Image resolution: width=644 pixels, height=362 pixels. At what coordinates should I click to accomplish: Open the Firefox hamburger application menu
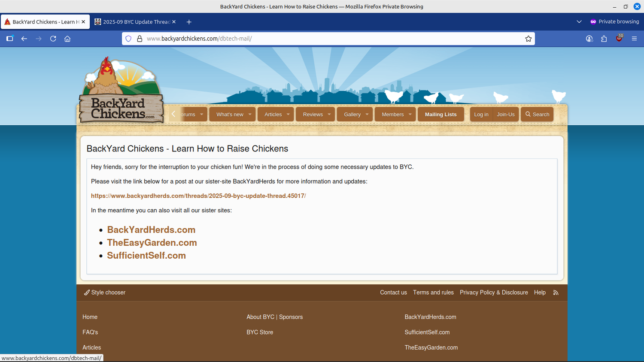point(634,39)
